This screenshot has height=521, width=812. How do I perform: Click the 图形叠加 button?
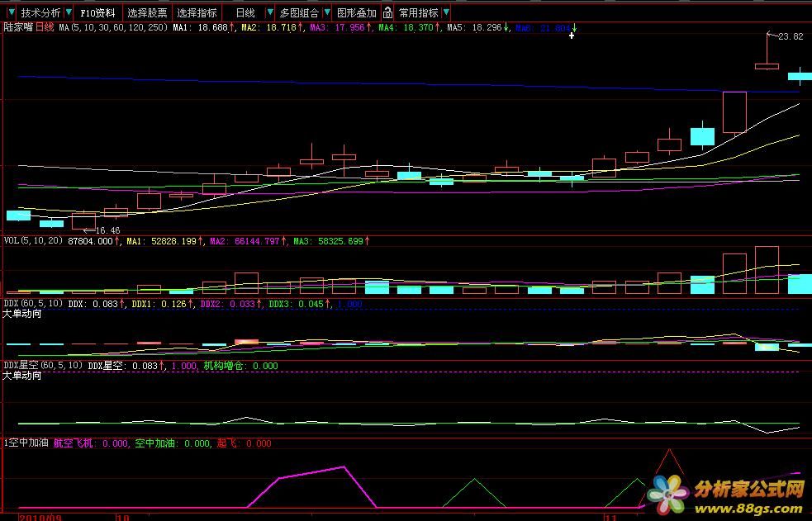(x=356, y=12)
